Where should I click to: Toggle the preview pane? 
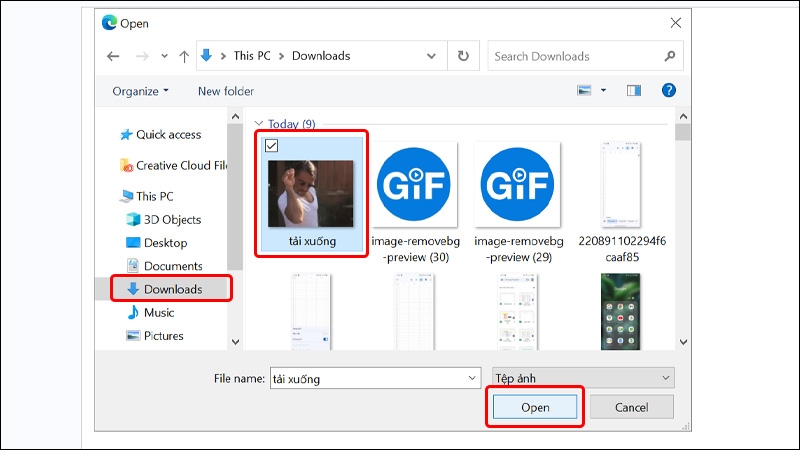click(x=634, y=91)
